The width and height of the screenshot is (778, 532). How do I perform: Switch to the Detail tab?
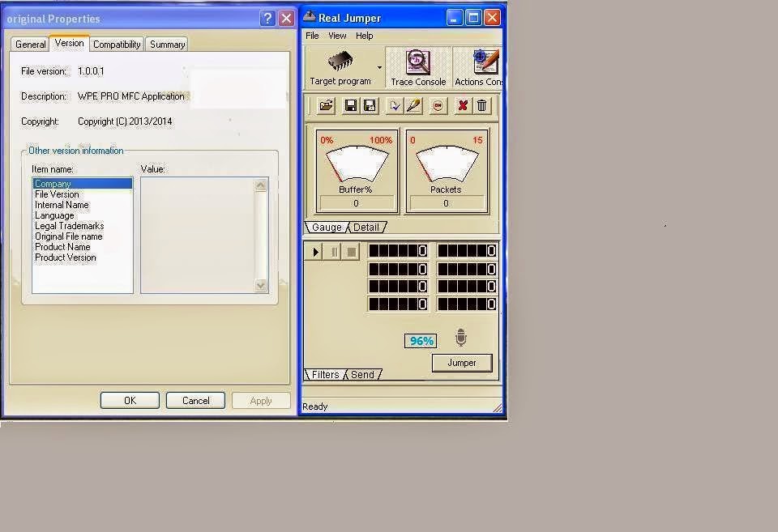tap(366, 228)
